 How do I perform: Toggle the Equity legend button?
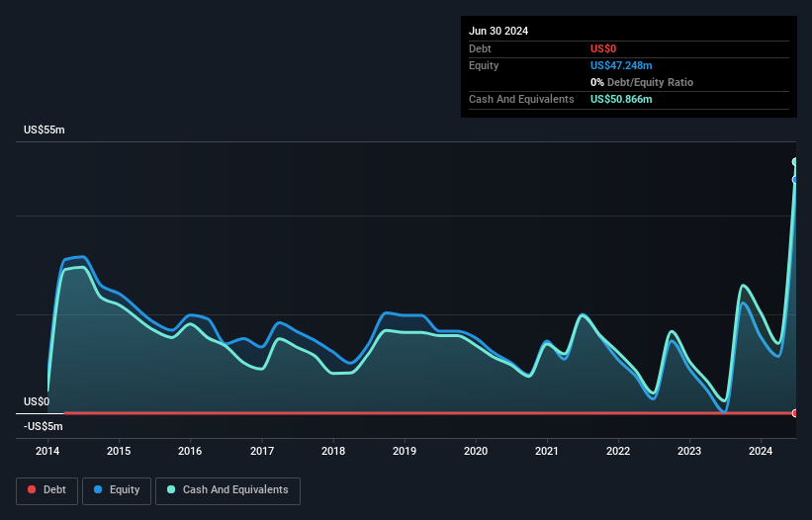tap(117, 490)
